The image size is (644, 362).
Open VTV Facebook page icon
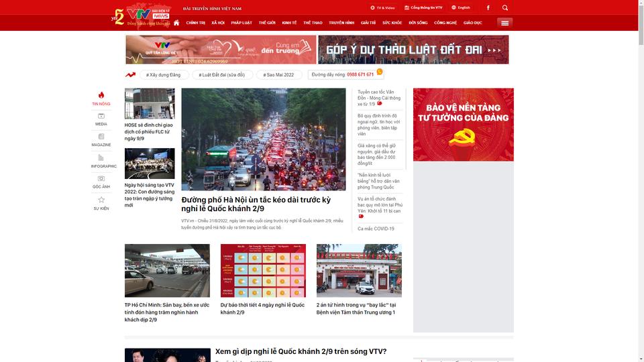point(488,7)
